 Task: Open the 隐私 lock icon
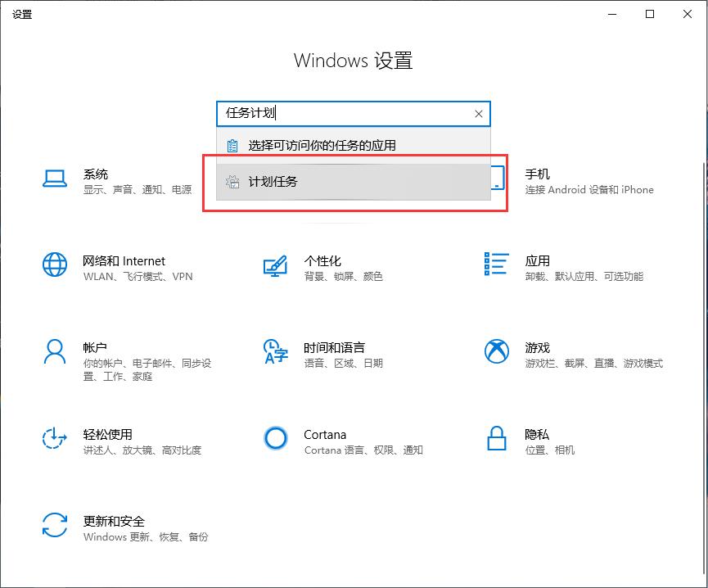click(x=496, y=439)
